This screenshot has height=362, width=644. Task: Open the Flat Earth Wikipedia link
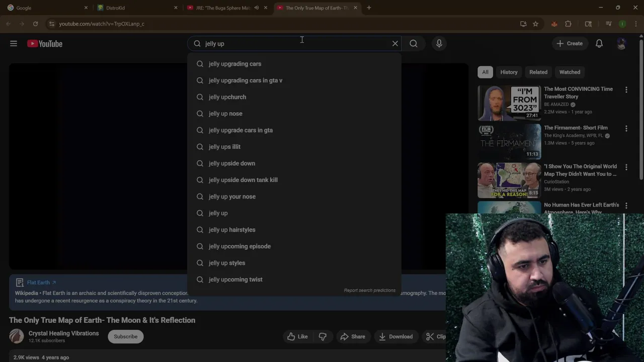coord(42,283)
